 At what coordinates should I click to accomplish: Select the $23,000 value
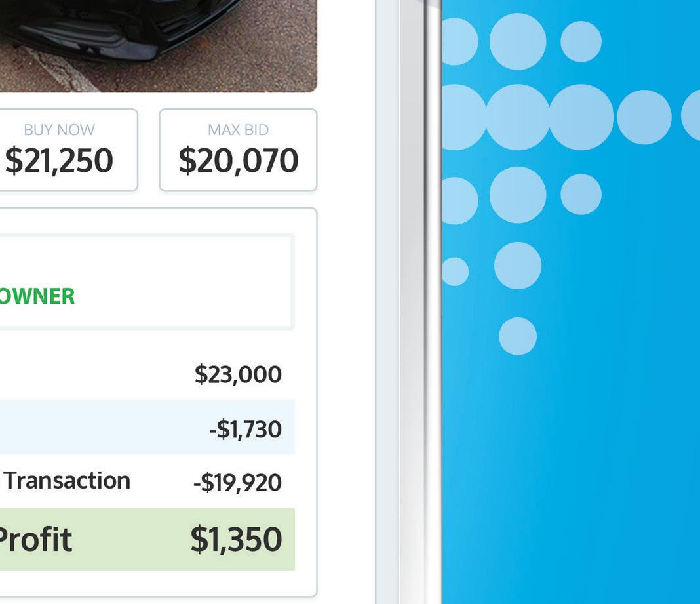tap(238, 374)
